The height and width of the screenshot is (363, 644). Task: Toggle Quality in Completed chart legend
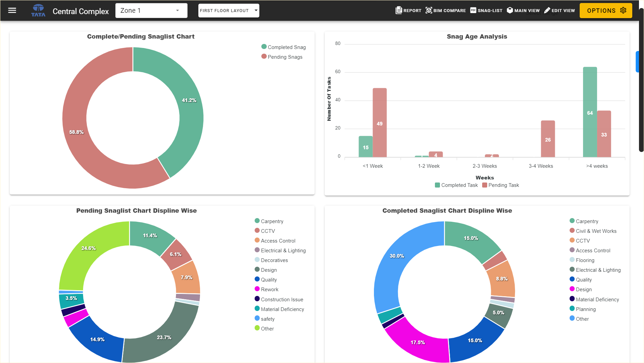(x=581, y=279)
